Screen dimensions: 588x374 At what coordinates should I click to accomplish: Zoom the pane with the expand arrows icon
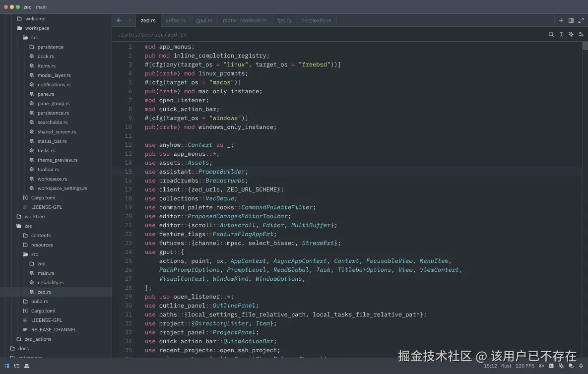[x=581, y=20]
